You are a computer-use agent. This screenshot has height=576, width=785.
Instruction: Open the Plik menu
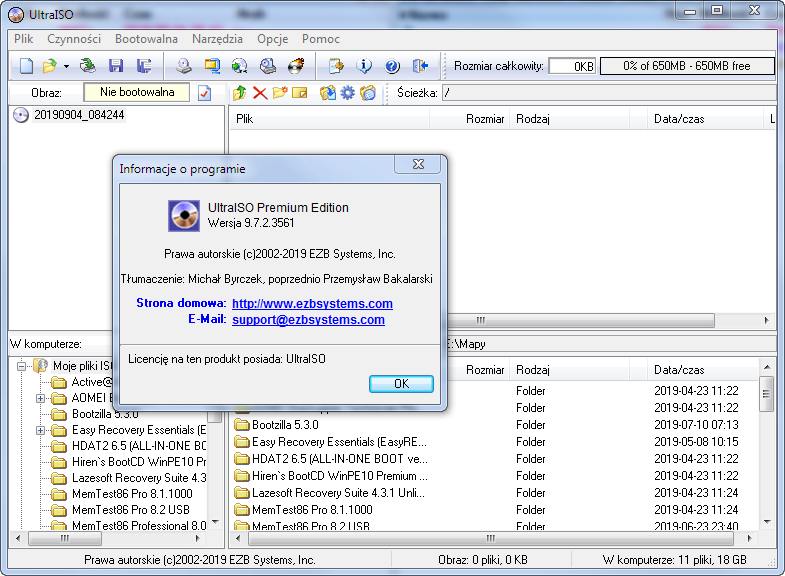pyautogui.click(x=24, y=39)
